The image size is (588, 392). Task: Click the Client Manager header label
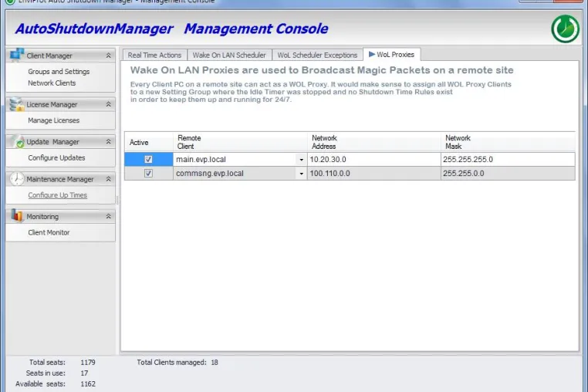[49, 56]
